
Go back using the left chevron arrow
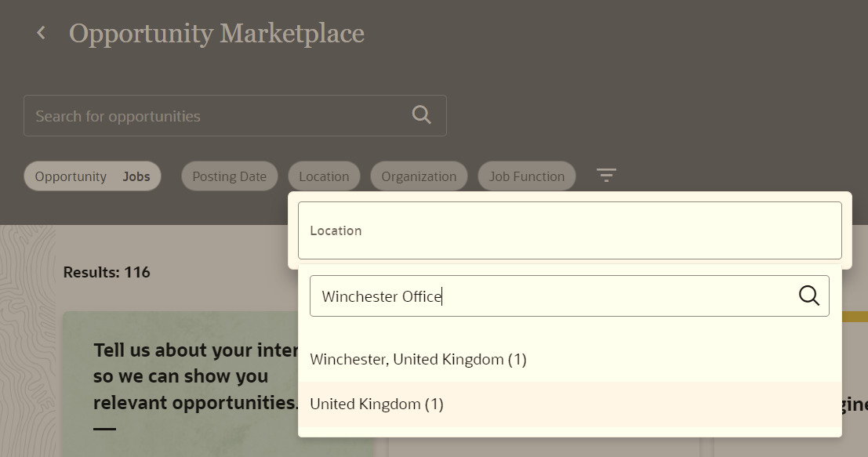(x=41, y=33)
